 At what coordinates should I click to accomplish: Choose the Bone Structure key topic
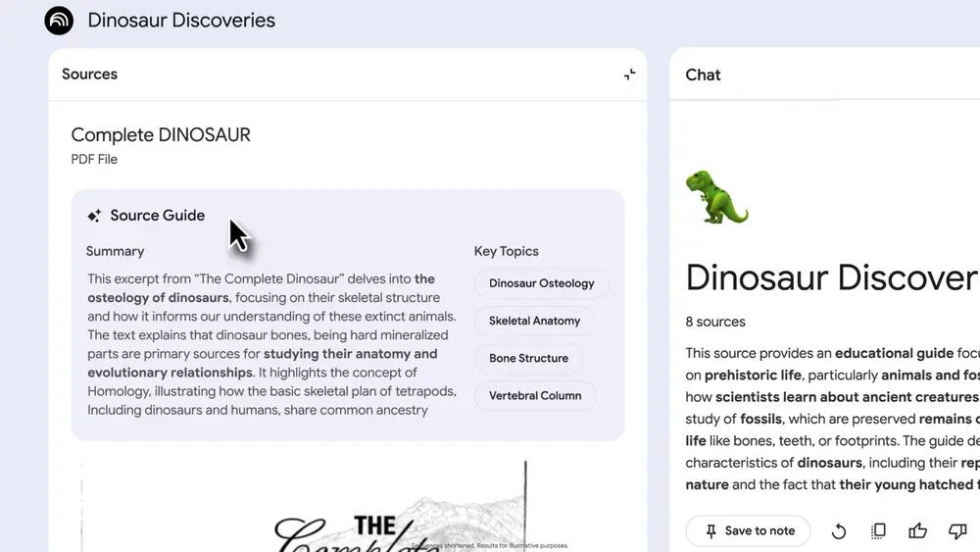coord(528,358)
